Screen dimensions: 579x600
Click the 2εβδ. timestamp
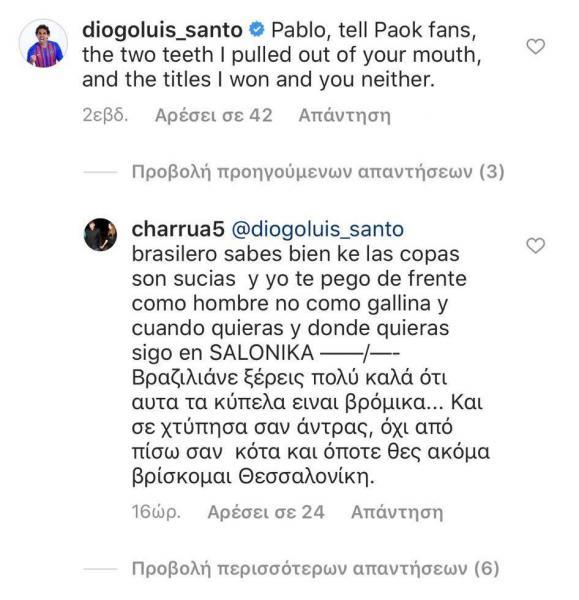tap(105, 116)
